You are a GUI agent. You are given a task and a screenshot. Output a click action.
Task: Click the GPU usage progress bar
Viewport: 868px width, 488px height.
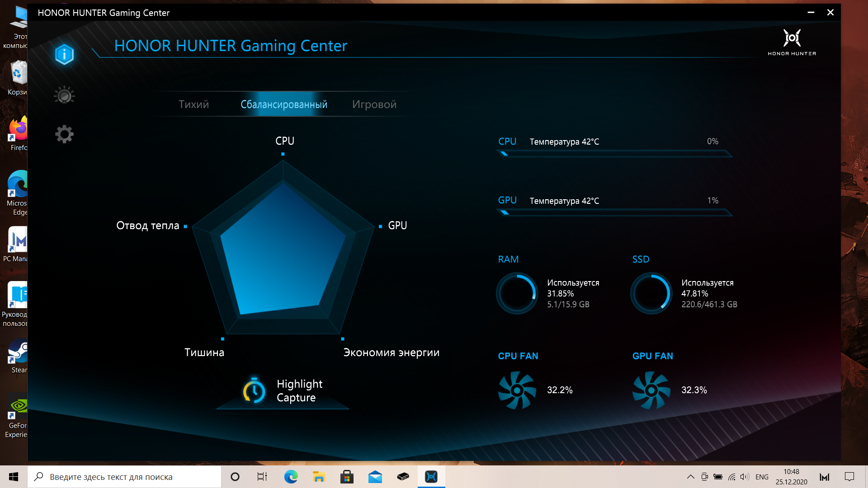tap(614, 212)
